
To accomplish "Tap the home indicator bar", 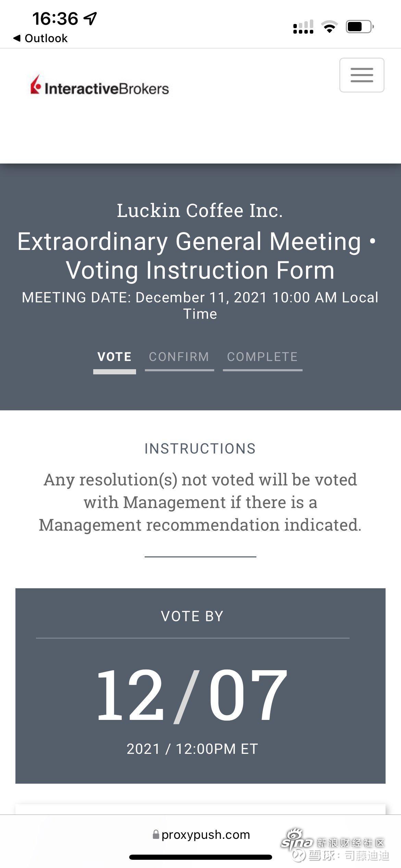I will [x=200, y=857].
